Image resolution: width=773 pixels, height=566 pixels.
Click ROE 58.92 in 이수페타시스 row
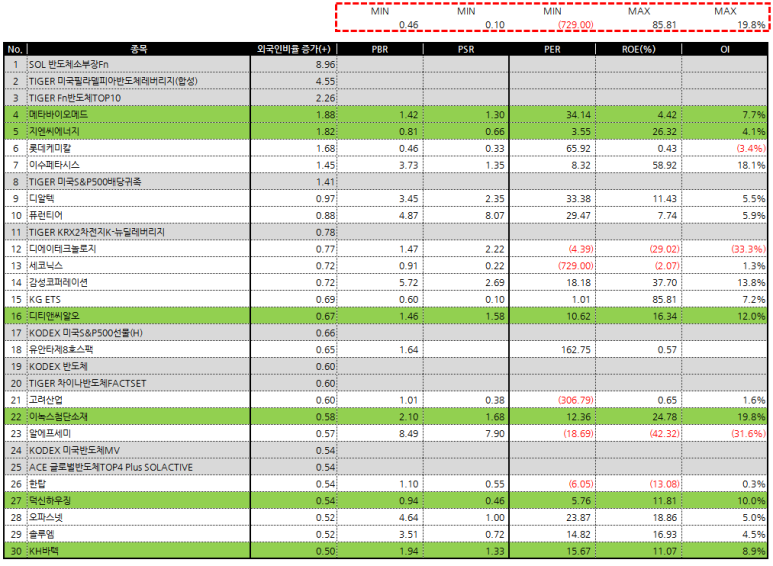point(665,165)
